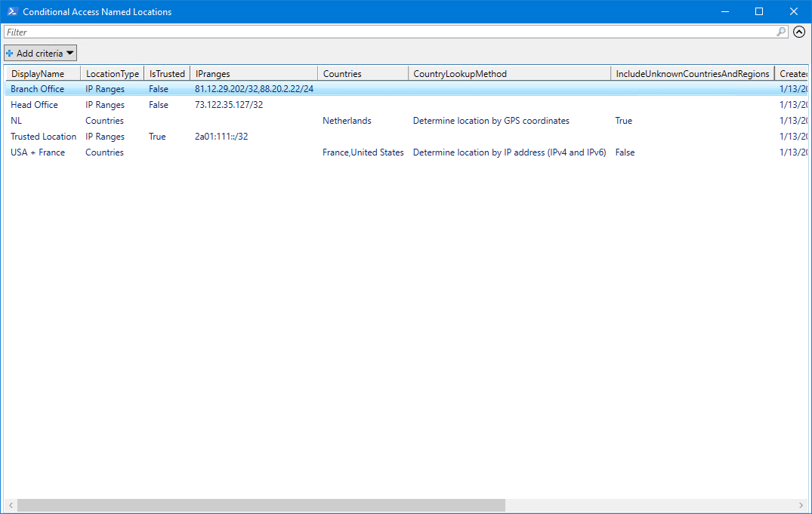Select the Branch Office row
The width and height of the screenshot is (812, 514).
click(38, 89)
